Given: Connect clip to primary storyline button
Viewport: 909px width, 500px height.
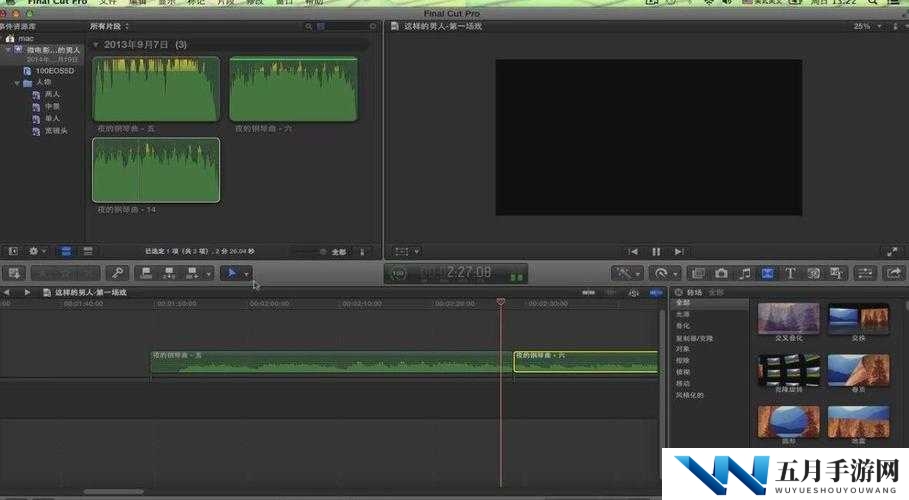Looking at the screenshot, I should (x=146, y=273).
